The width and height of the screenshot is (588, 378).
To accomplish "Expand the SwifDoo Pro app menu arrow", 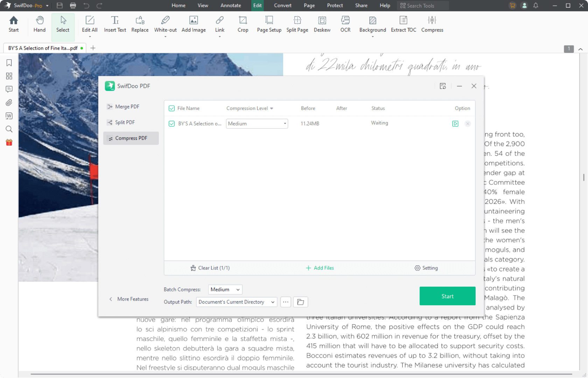I will click(x=47, y=6).
